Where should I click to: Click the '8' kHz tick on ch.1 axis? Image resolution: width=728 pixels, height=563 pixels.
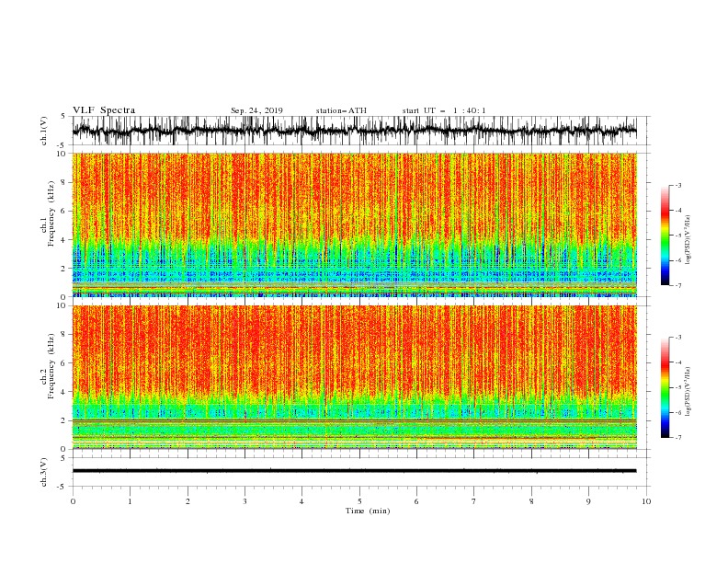point(63,182)
